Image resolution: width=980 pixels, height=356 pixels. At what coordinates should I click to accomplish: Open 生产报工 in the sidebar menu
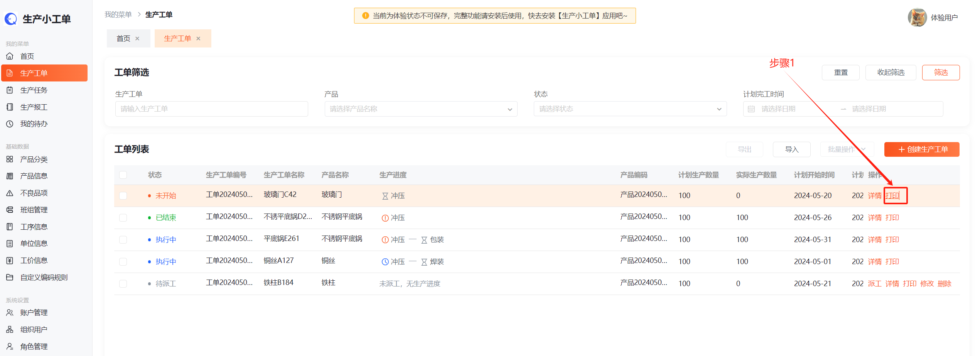[34, 107]
